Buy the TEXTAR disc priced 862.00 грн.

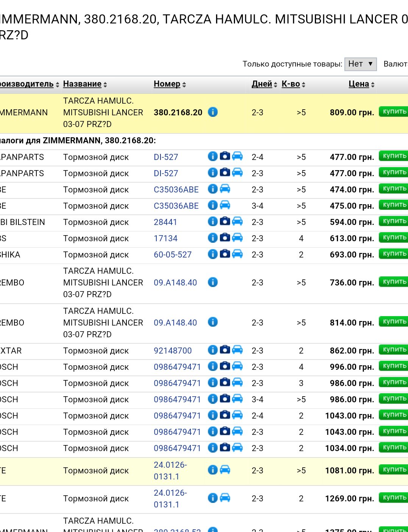[394, 350]
